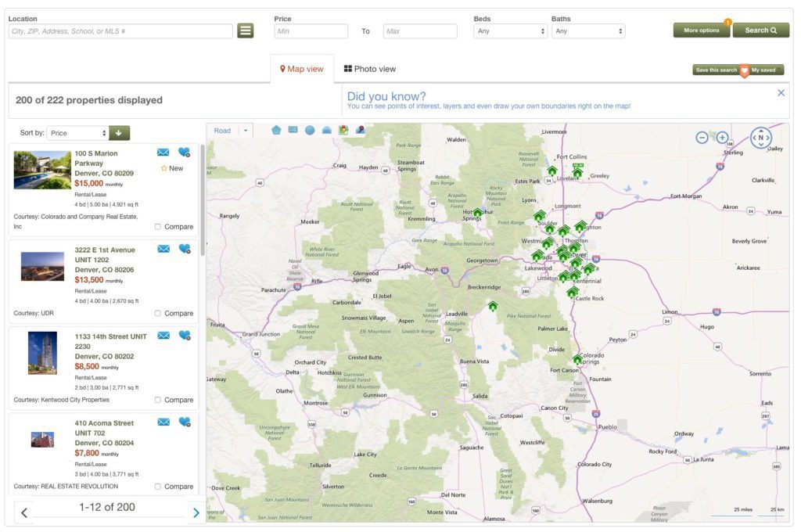Viewport: 801px width, 532px height.
Task: Click the $15,000 monthly price
Action: (99, 184)
